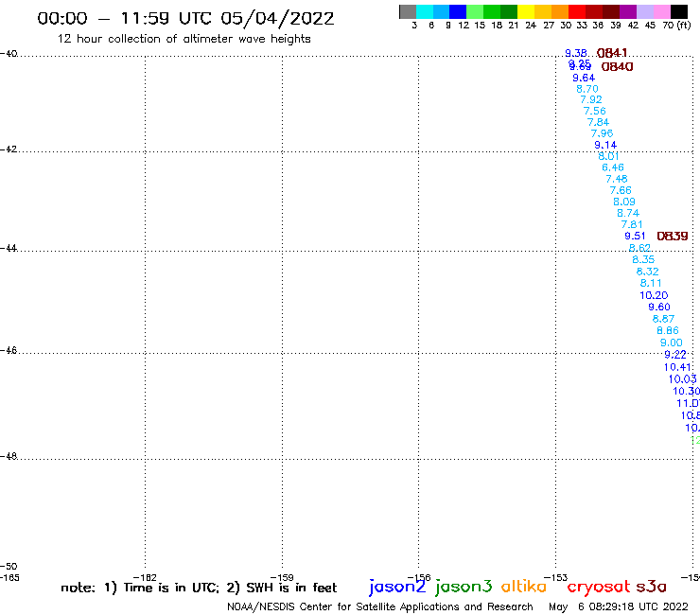
Task: Select the reading 9.60
Action: coord(659,307)
